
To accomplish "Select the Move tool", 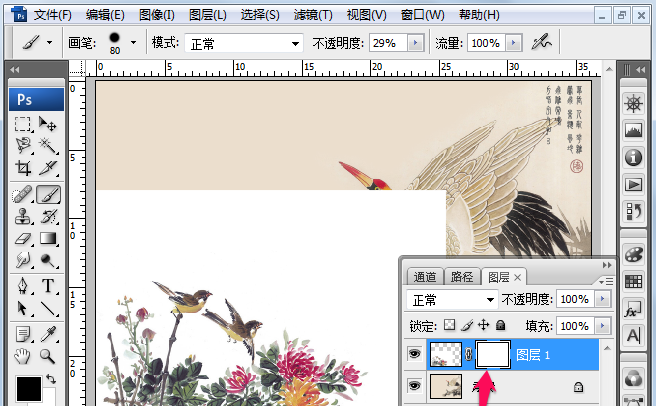I will coord(48,124).
